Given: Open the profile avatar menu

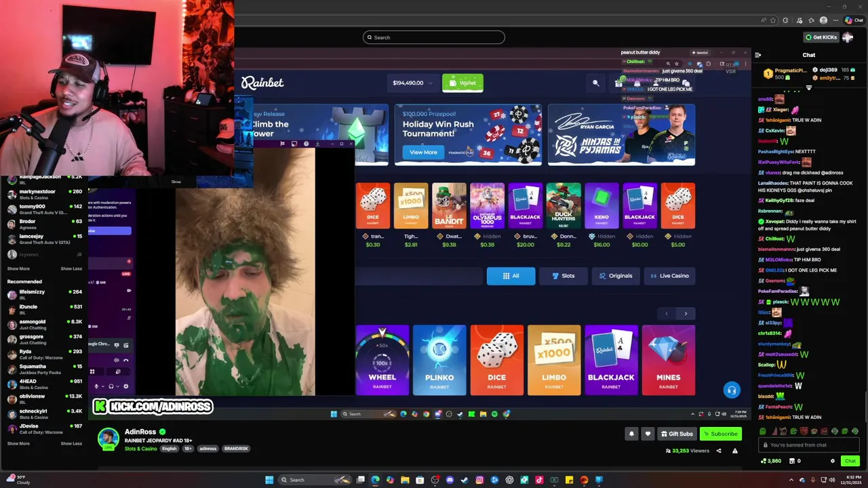Looking at the screenshot, I should (848, 37).
